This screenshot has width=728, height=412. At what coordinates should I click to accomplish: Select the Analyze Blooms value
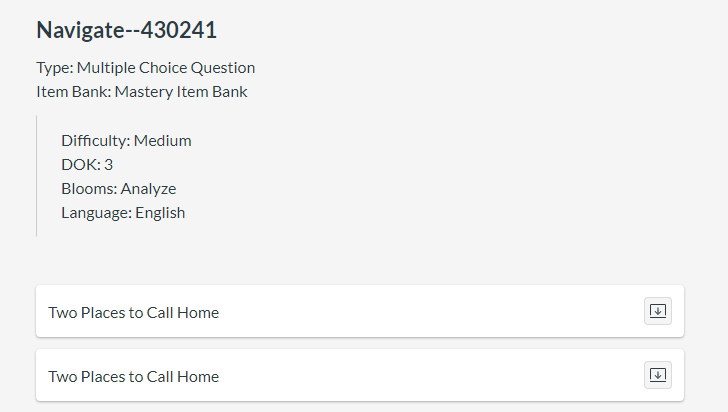(148, 188)
